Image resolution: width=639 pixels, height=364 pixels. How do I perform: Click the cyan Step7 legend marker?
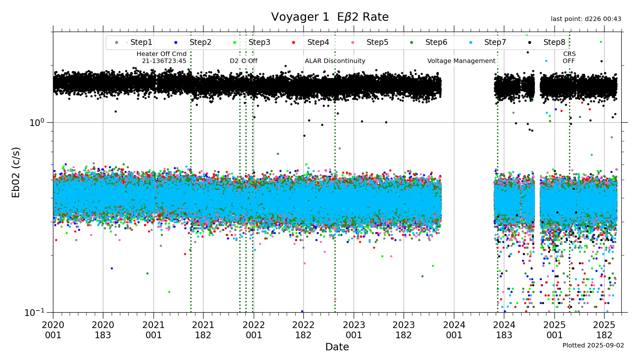coord(470,43)
